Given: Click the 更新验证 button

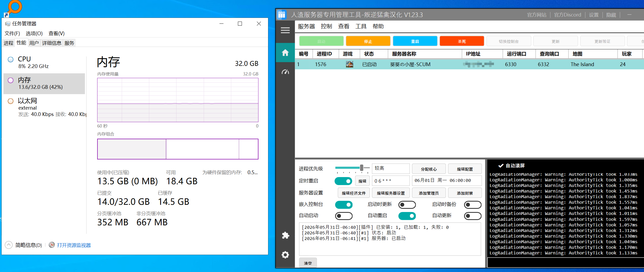Looking at the screenshot, I should point(602,41).
